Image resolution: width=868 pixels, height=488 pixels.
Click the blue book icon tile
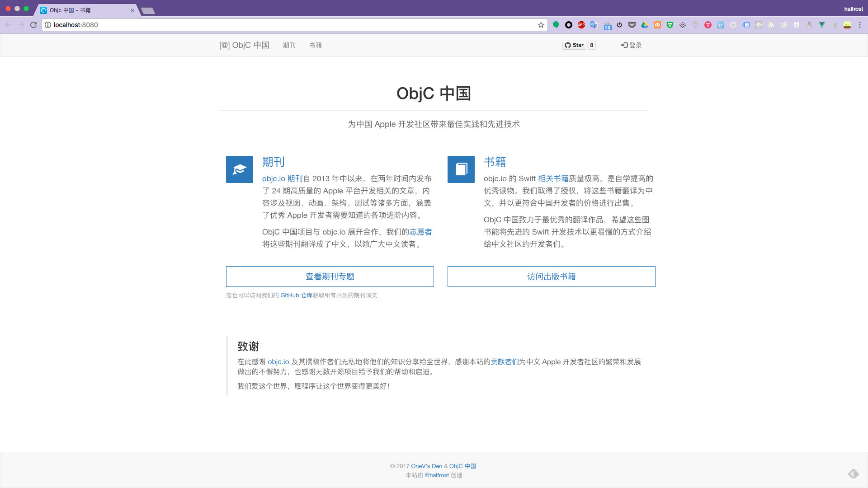461,169
